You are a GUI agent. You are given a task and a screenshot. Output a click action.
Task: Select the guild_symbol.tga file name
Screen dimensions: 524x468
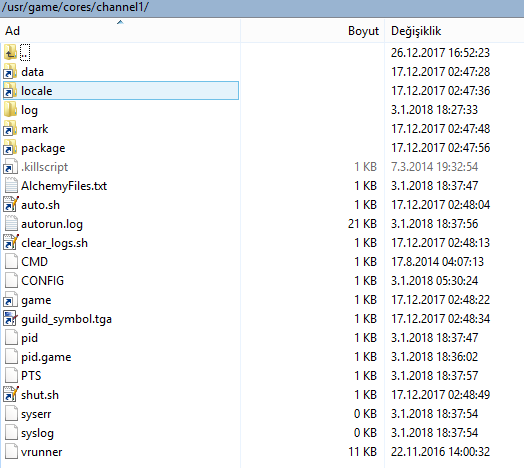(66, 319)
